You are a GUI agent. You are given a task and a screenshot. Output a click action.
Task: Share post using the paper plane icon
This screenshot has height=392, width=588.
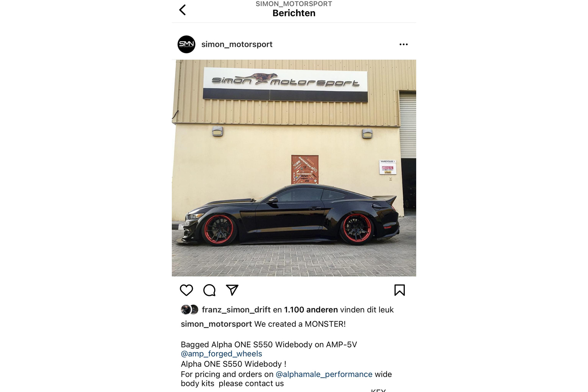[232, 290]
